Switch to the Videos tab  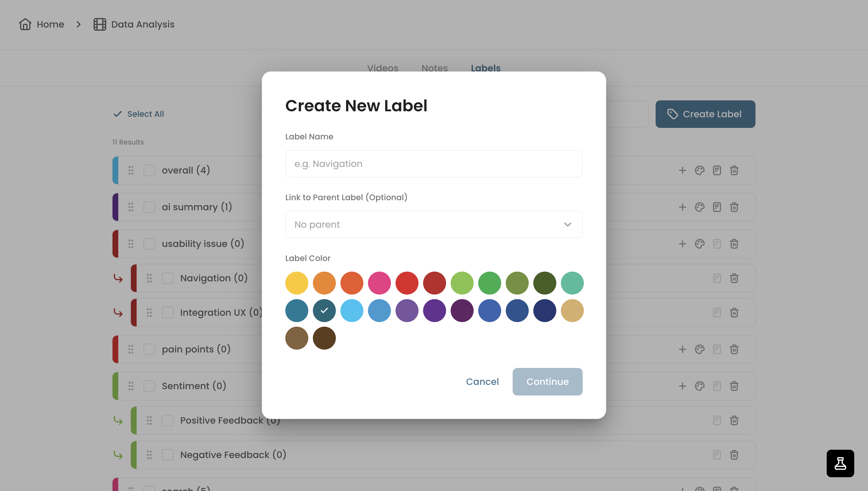(383, 68)
